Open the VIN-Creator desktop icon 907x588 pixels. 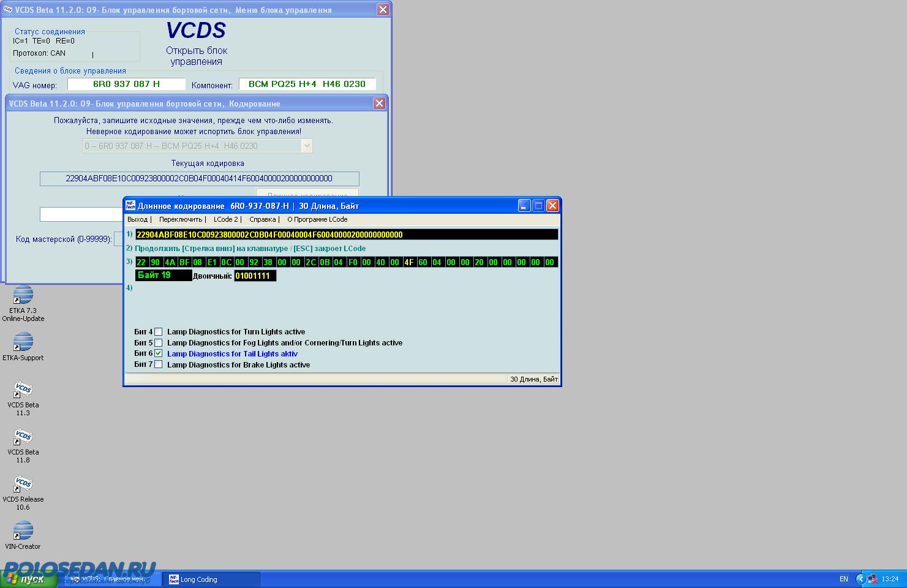tap(23, 532)
